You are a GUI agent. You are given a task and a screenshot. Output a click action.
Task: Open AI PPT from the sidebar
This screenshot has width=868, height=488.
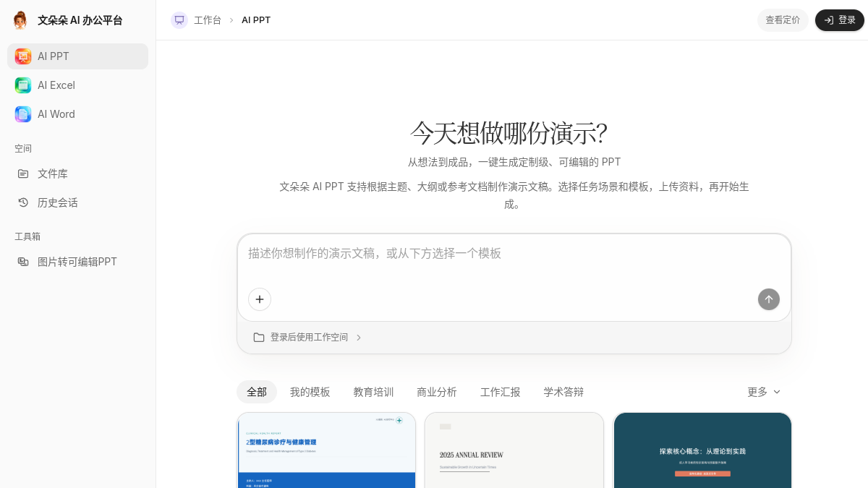[77, 56]
